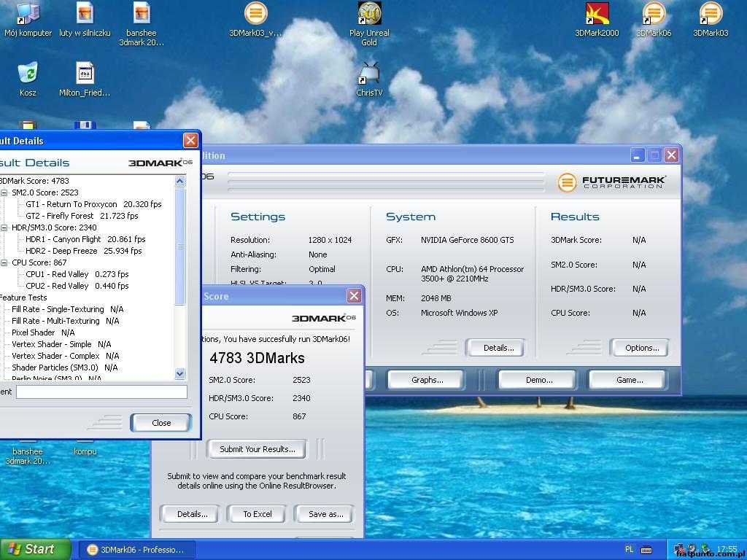Open Options in the Results panel
Image resolution: width=747 pixels, height=560 pixels.
(640, 348)
